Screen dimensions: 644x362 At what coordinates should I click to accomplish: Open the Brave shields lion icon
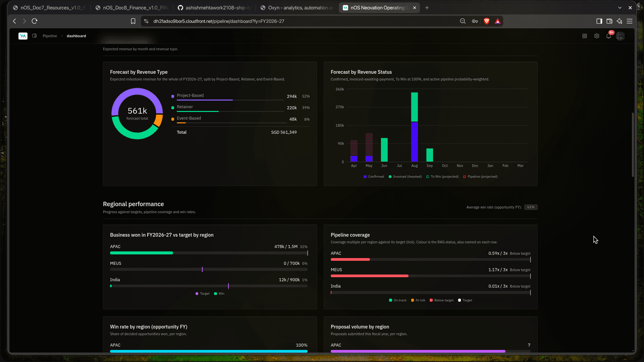point(487,21)
